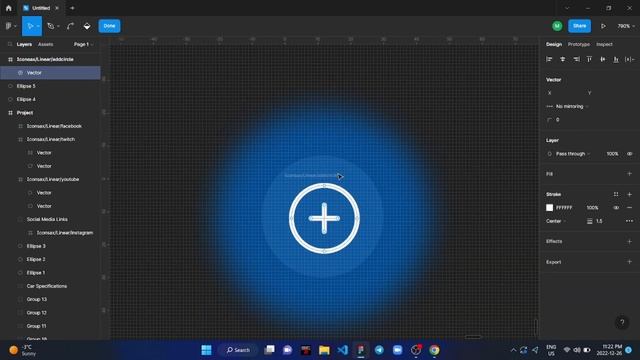
Task: Click the align right icon
Action: pos(576,59)
